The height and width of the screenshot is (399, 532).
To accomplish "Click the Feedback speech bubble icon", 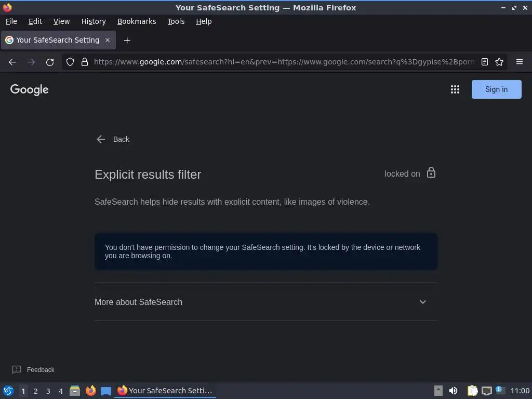I will point(17,369).
